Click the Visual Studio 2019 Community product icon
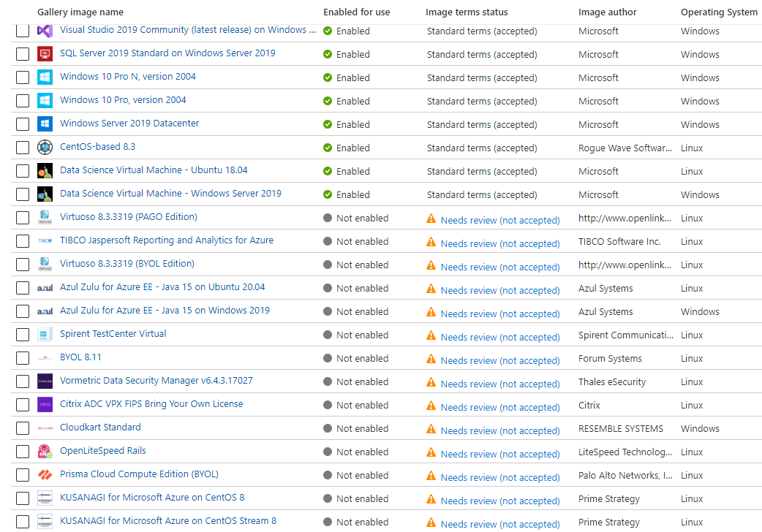The height and width of the screenshot is (532, 762). tap(45, 31)
